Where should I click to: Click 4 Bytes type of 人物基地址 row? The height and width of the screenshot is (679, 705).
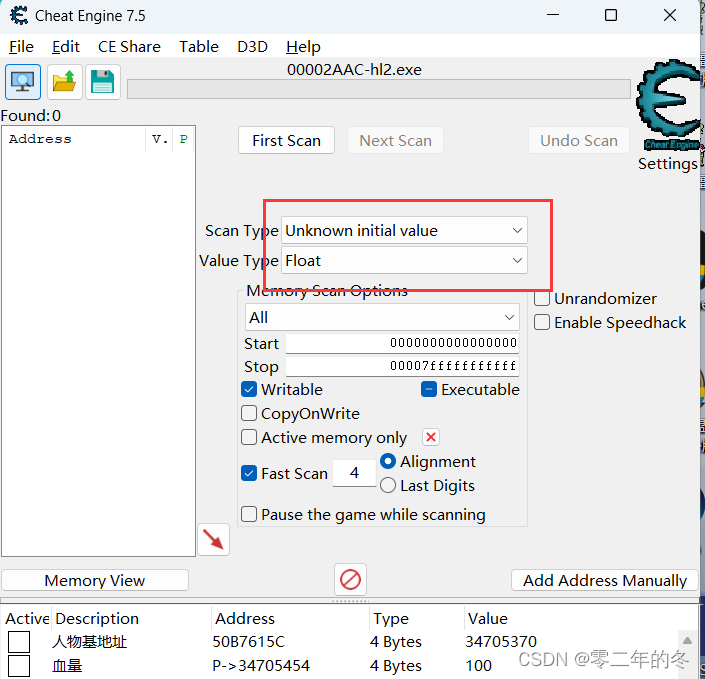pyautogui.click(x=396, y=642)
